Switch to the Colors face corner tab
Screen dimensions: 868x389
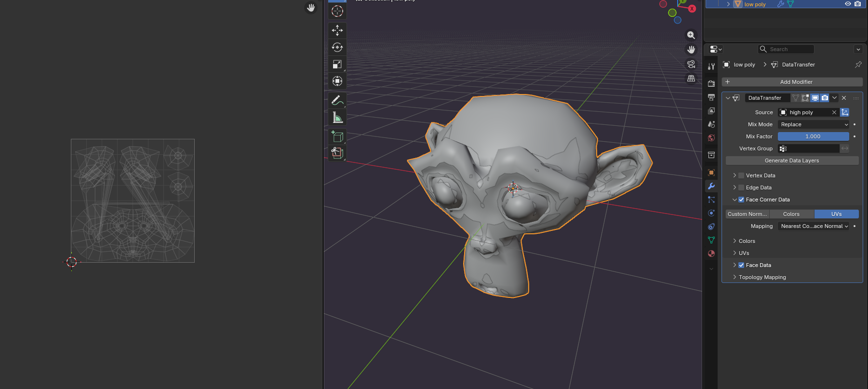[791, 214]
